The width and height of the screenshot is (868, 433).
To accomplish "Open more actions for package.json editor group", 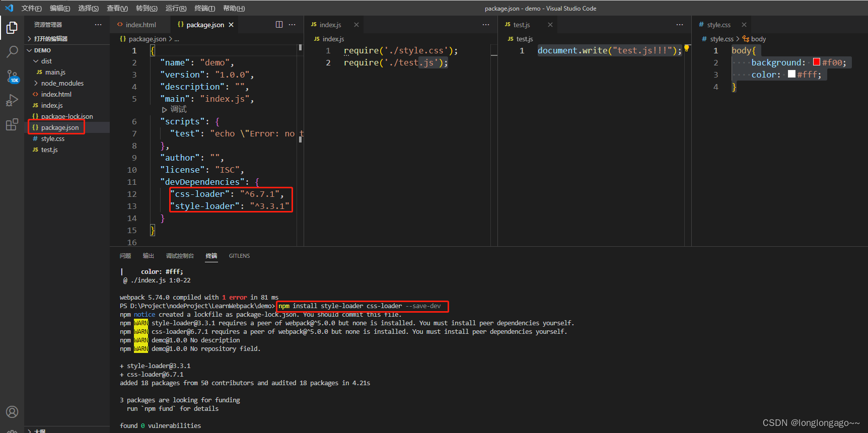I will coord(292,25).
